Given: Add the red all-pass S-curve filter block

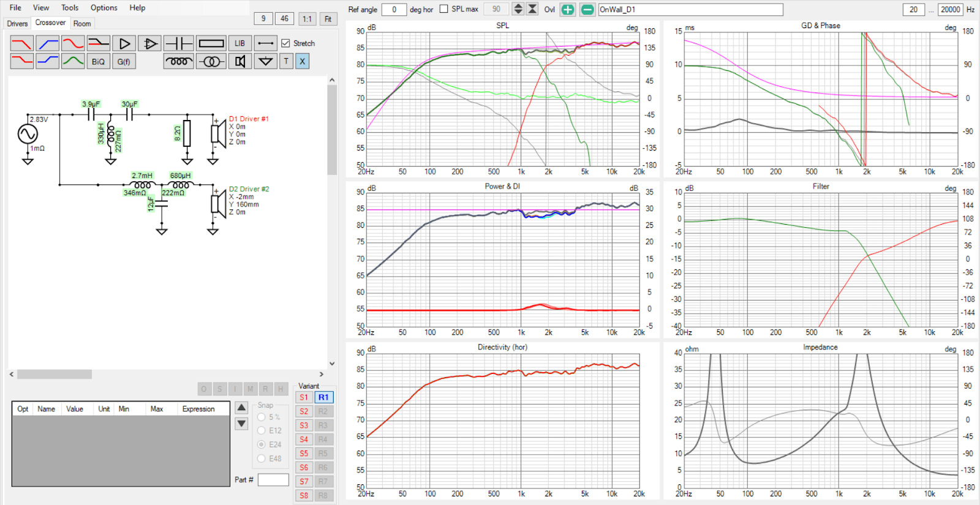Looking at the screenshot, I should (x=73, y=43).
